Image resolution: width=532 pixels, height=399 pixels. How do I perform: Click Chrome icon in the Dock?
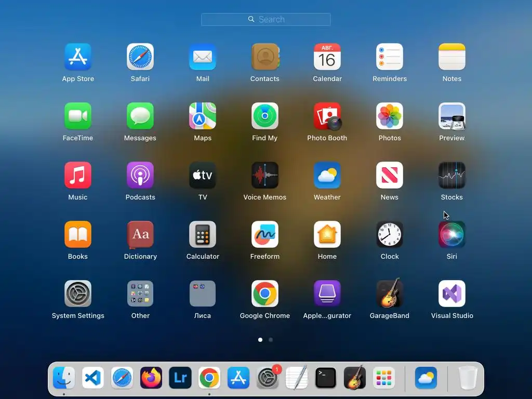209,378
